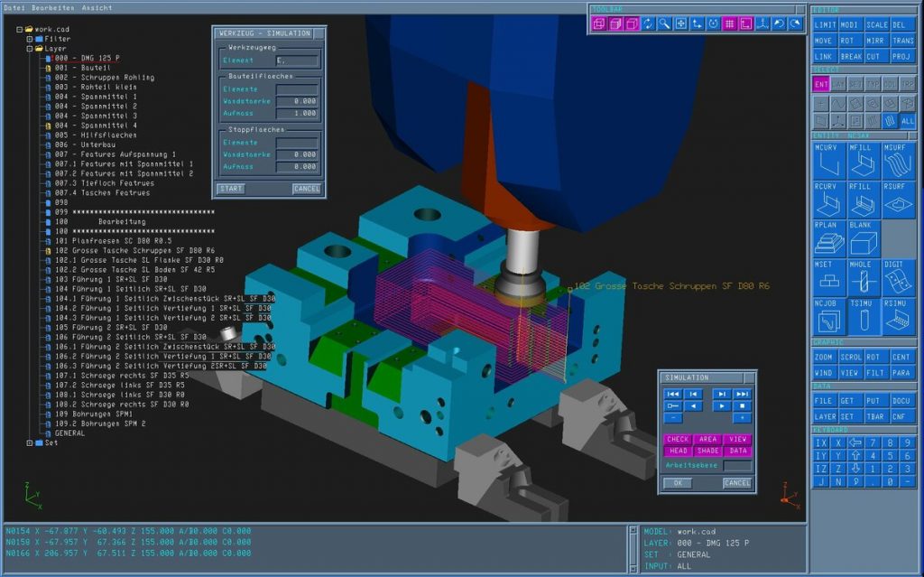Select the MHOLE drilling icon
The width and height of the screenshot is (924, 577).
864,278
